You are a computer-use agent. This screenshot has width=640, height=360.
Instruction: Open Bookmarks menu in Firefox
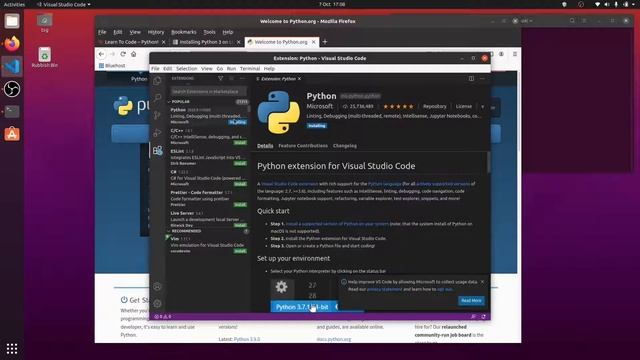[184, 32]
